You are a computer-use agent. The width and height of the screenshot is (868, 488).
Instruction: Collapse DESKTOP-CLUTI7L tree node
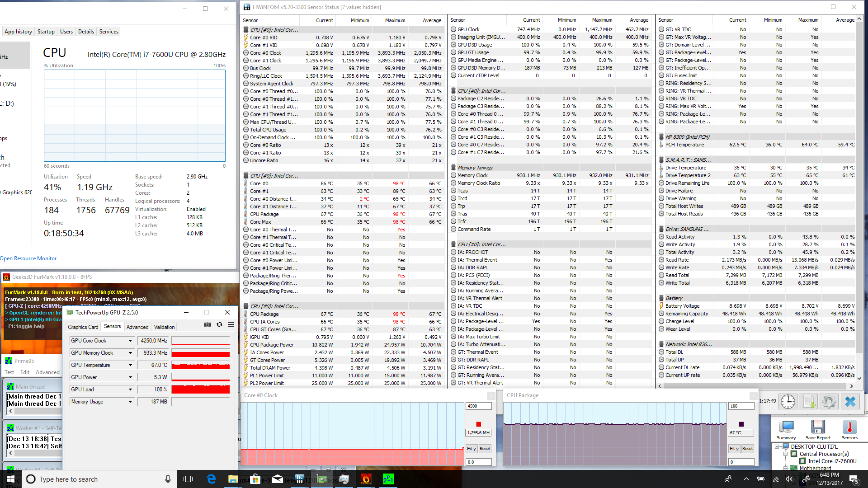point(777,446)
